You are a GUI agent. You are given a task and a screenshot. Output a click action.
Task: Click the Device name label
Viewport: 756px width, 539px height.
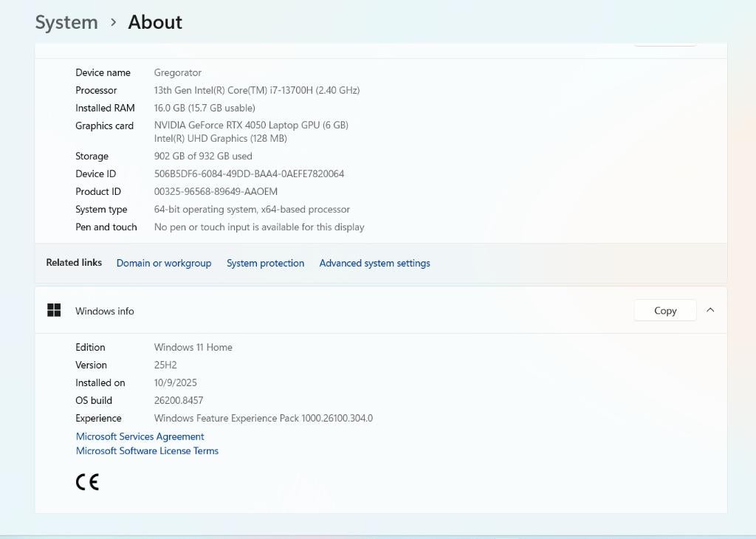point(103,73)
